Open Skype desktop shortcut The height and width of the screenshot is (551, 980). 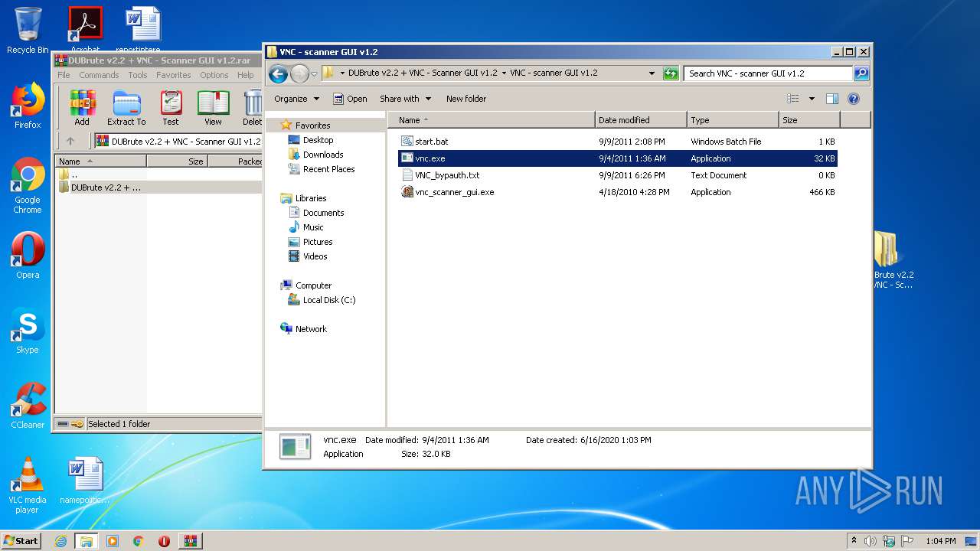point(28,331)
